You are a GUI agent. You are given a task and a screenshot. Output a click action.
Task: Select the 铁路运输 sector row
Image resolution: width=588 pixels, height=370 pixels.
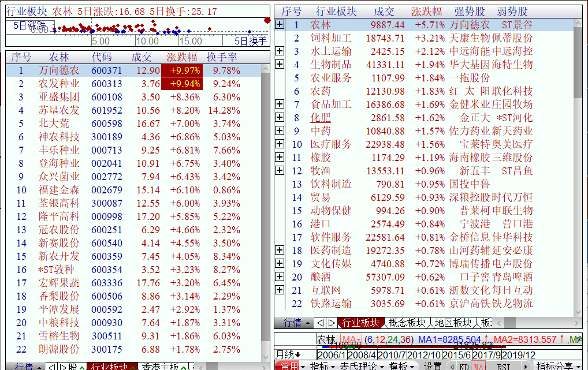pos(429,303)
